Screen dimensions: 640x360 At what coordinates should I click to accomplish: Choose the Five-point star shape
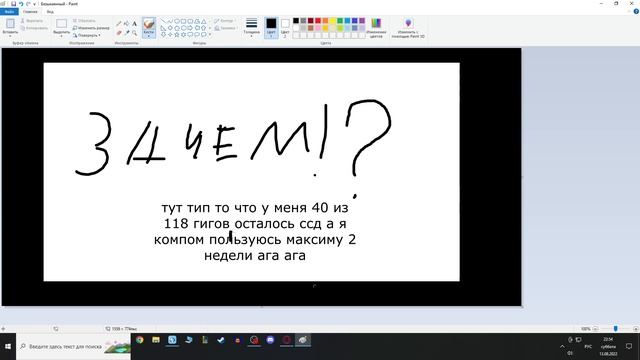click(x=177, y=35)
